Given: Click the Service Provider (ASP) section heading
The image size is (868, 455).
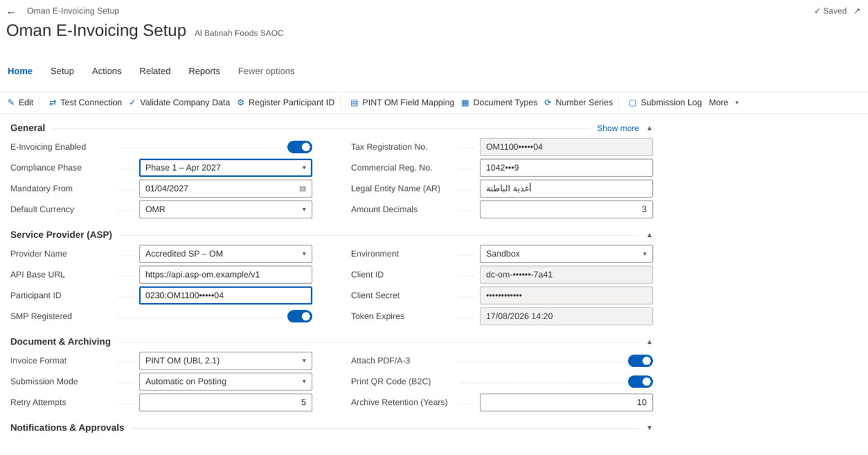Looking at the screenshot, I should [61, 235].
